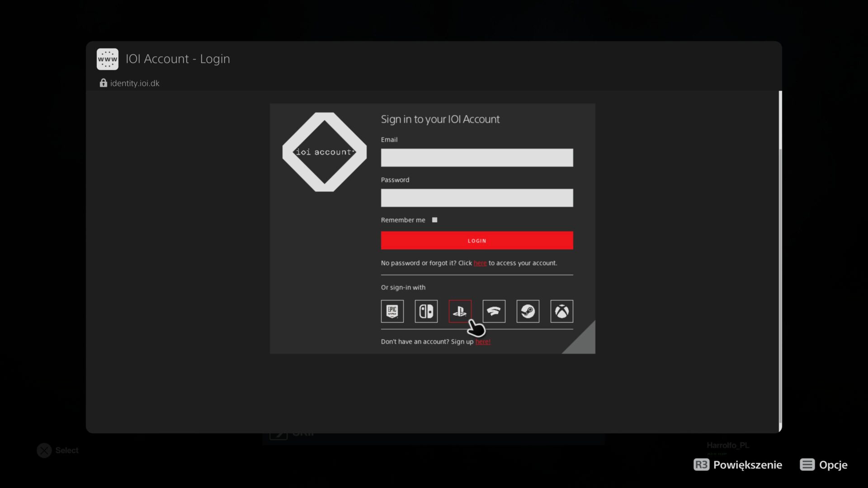This screenshot has width=868, height=488.
Task: Toggle the Remember me checkbox
Action: [x=434, y=220]
